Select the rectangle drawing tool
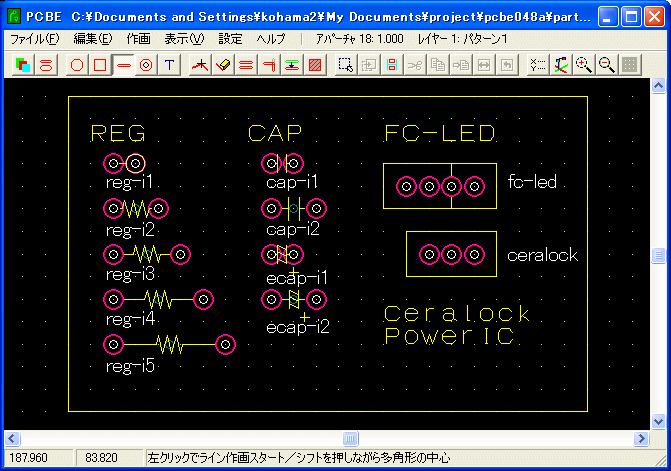671x471 pixels. click(x=100, y=65)
